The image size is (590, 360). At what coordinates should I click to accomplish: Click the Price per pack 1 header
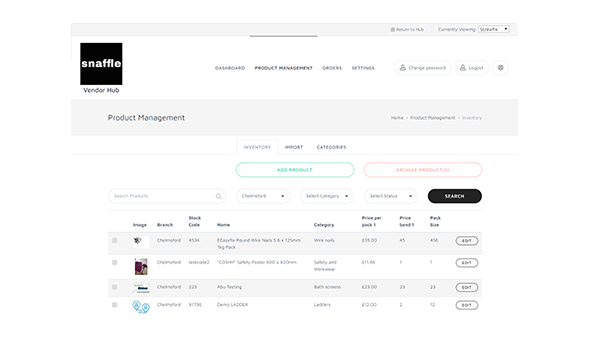tap(372, 221)
